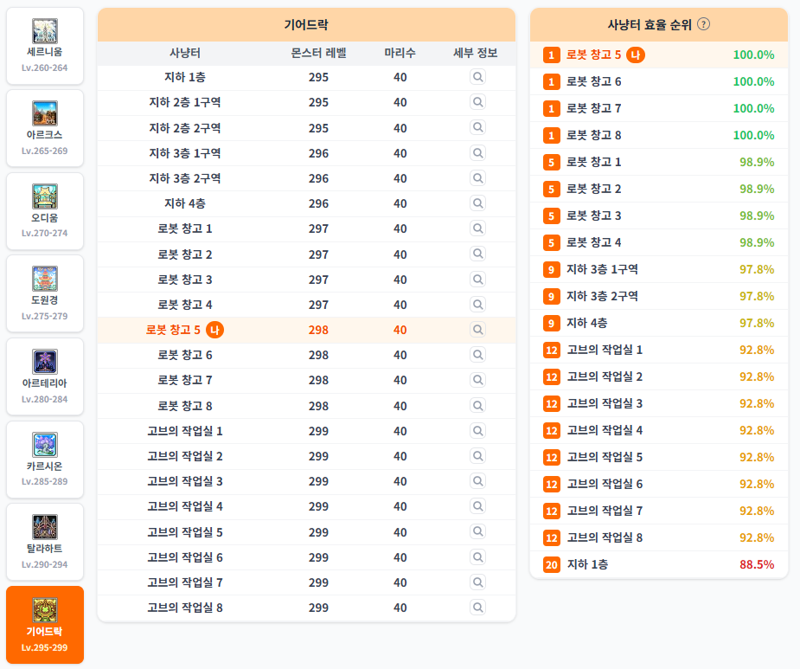800x669 pixels.
Task: Open detail info for 고브의 작업실 8
Action: point(478,607)
